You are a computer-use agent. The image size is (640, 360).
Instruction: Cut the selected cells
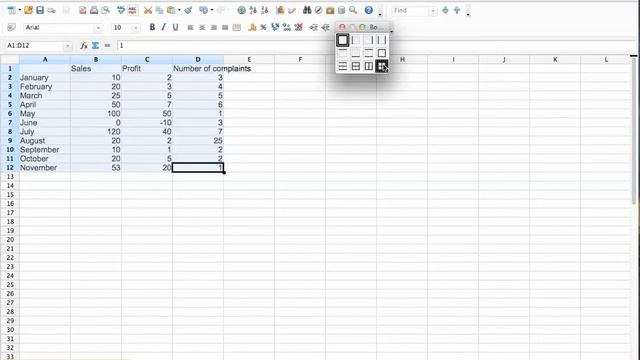148,10
